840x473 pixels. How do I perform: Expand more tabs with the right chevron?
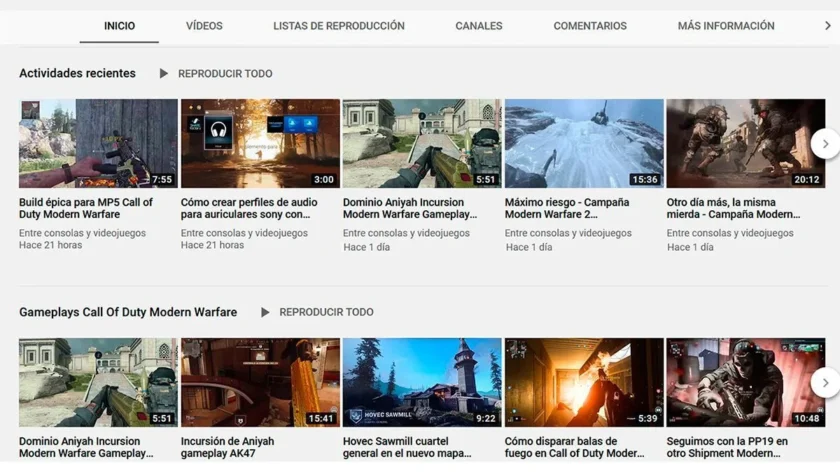[x=828, y=26]
